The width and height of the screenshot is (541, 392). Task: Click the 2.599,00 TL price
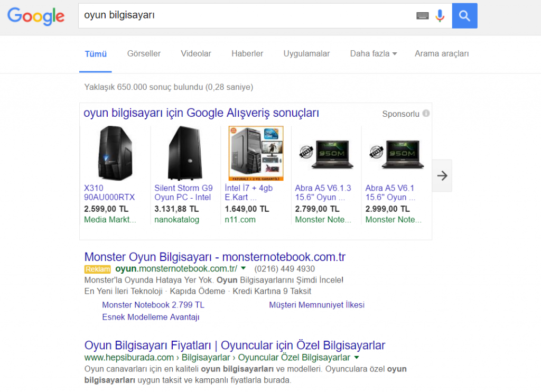[x=106, y=209]
